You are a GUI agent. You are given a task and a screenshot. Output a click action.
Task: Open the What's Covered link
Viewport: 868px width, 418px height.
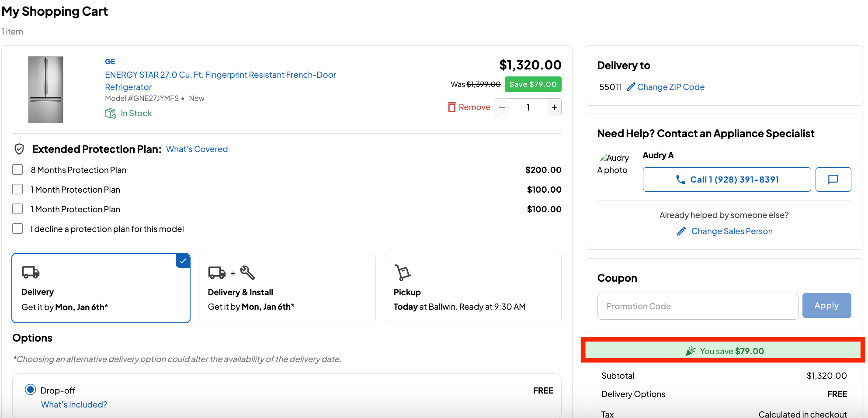[x=197, y=149]
